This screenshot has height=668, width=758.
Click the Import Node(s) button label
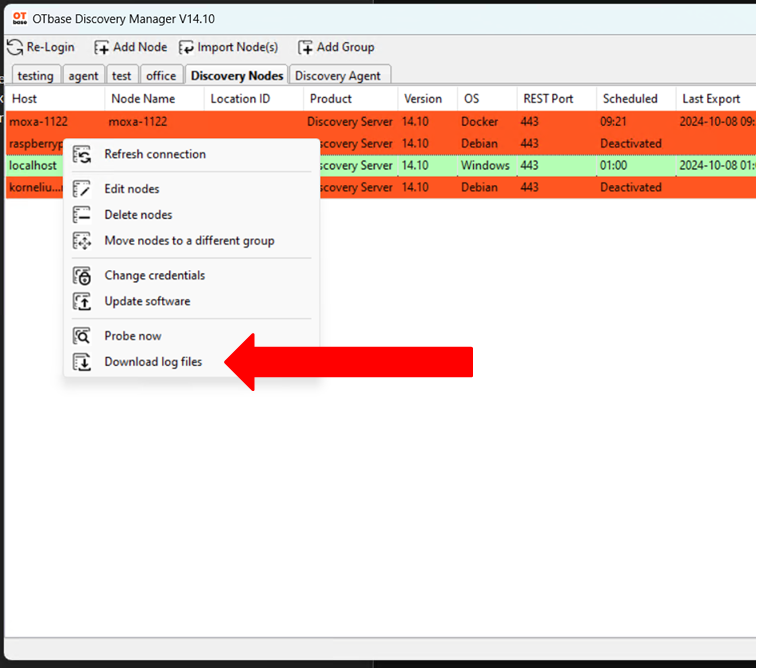tap(237, 47)
